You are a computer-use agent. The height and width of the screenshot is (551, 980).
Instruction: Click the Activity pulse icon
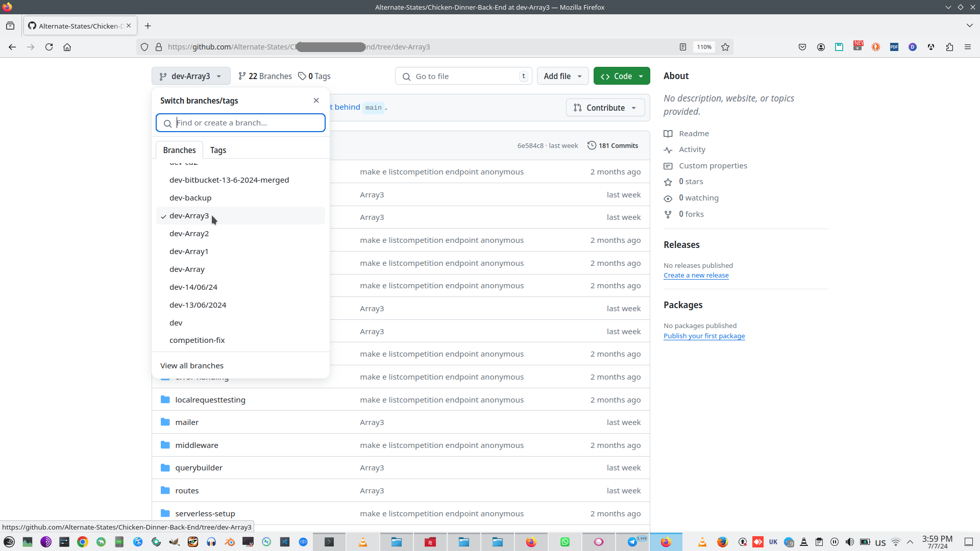[669, 150]
